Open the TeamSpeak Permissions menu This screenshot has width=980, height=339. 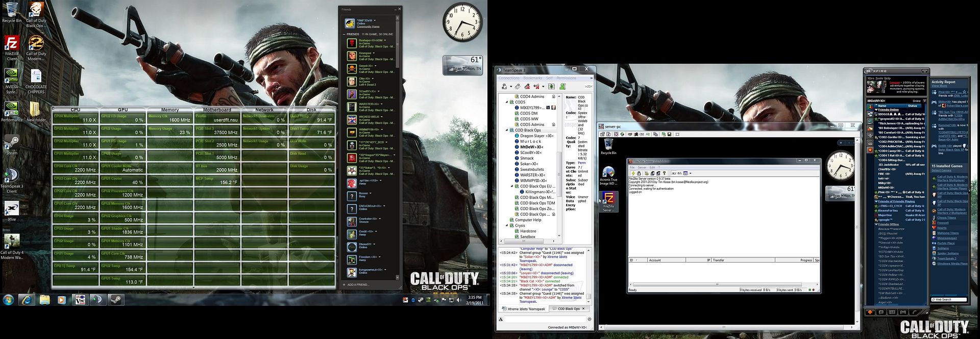(x=566, y=78)
